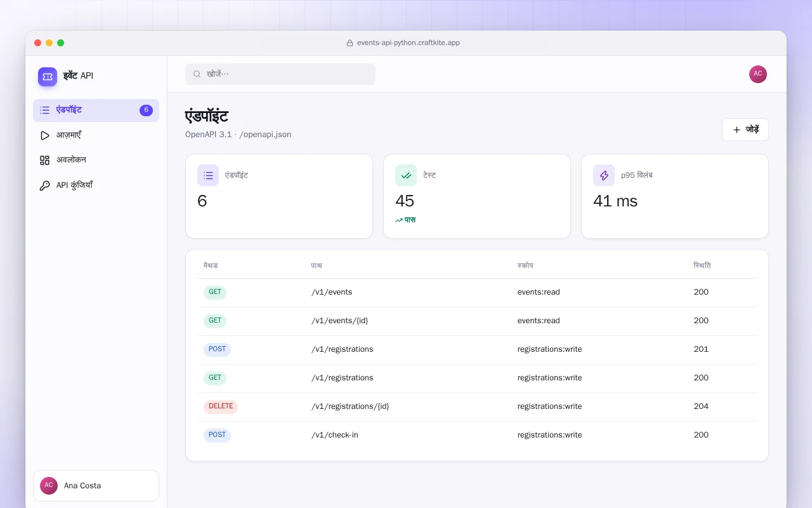Click the lightning icon on the p95 विलंब card

tap(604, 175)
